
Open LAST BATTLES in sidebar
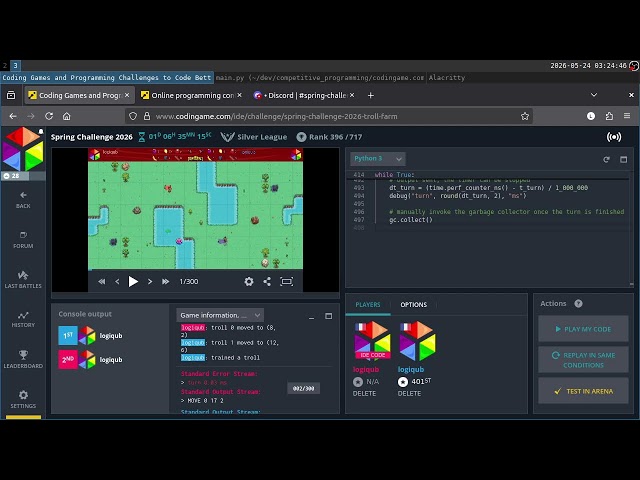[23, 279]
